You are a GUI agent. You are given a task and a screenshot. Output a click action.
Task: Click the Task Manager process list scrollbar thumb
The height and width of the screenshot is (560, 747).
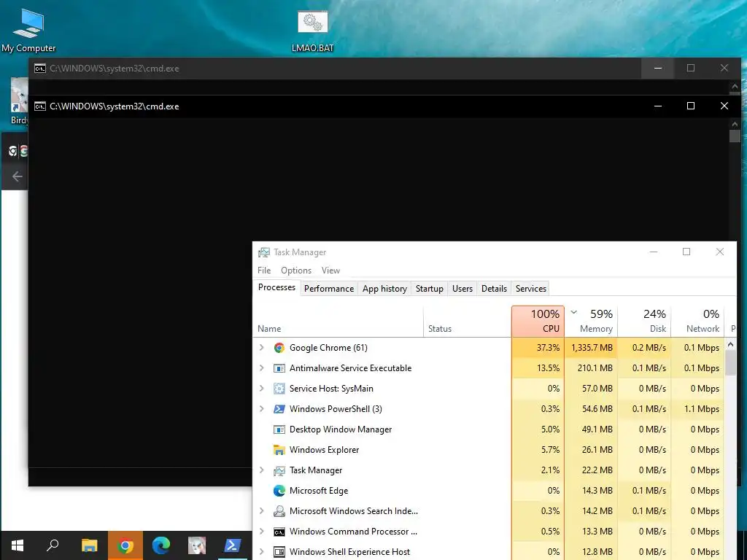click(730, 363)
